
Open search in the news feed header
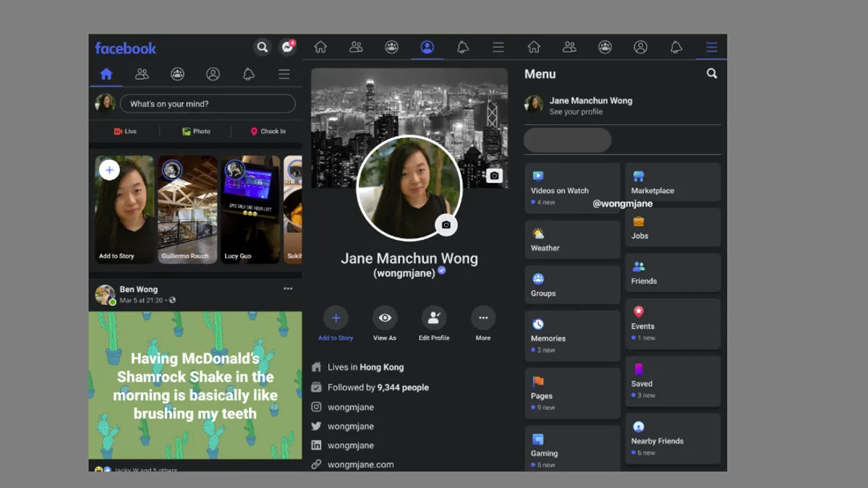point(263,48)
